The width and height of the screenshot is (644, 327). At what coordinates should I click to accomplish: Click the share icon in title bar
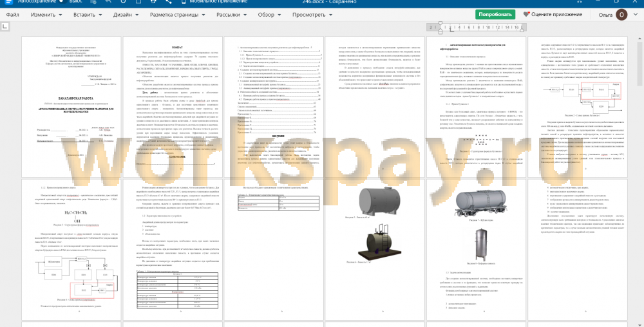[x=169, y=2]
